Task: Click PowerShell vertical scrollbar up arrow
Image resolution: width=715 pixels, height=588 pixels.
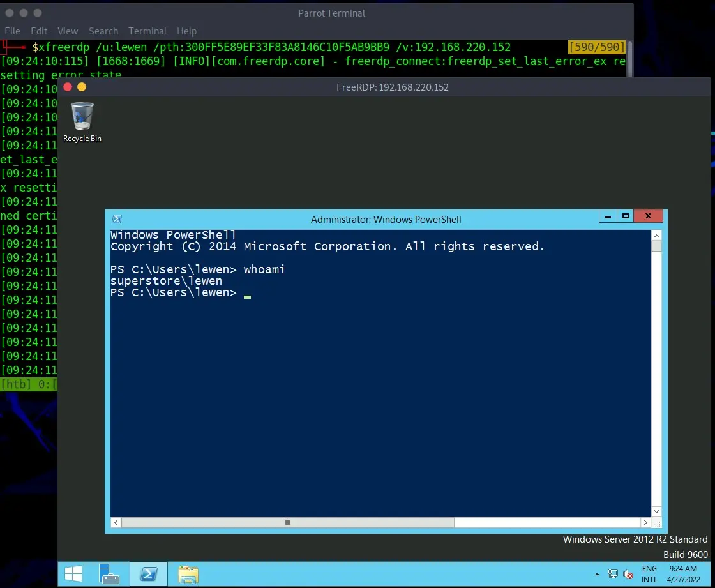Action: (656, 236)
